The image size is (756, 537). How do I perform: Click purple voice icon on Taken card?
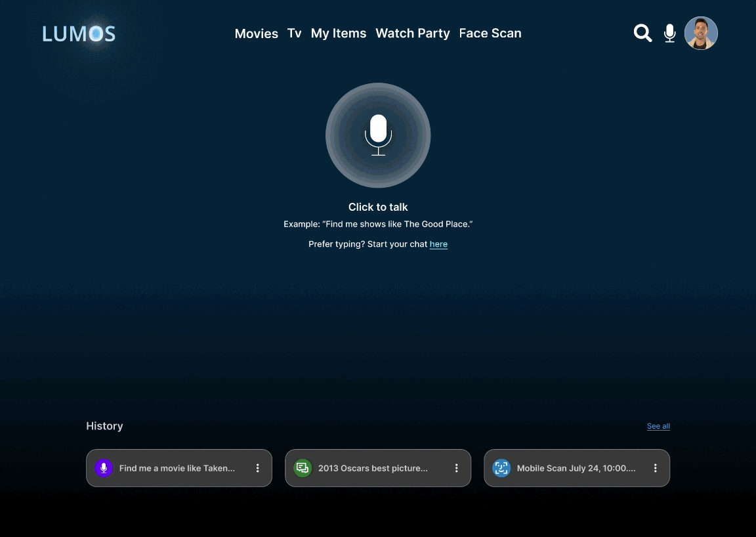[x=104, y=468]
